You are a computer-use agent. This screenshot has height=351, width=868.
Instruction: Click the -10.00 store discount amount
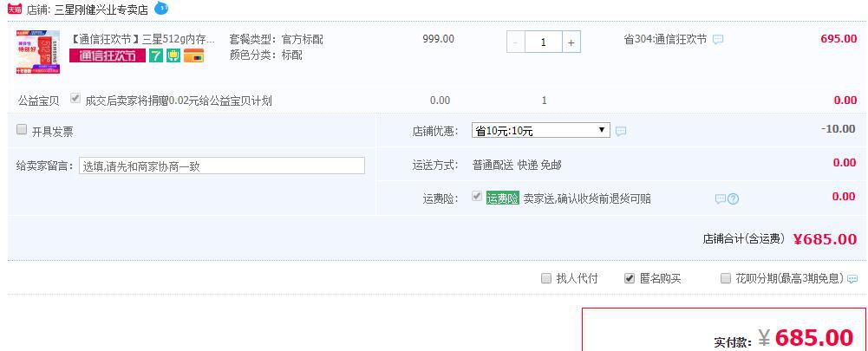[839, 128]
